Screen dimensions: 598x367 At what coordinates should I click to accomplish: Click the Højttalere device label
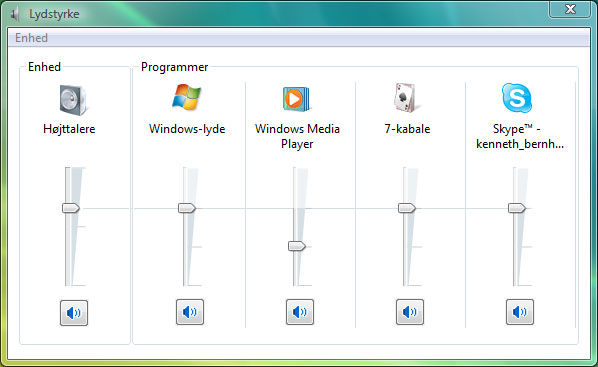69,129
